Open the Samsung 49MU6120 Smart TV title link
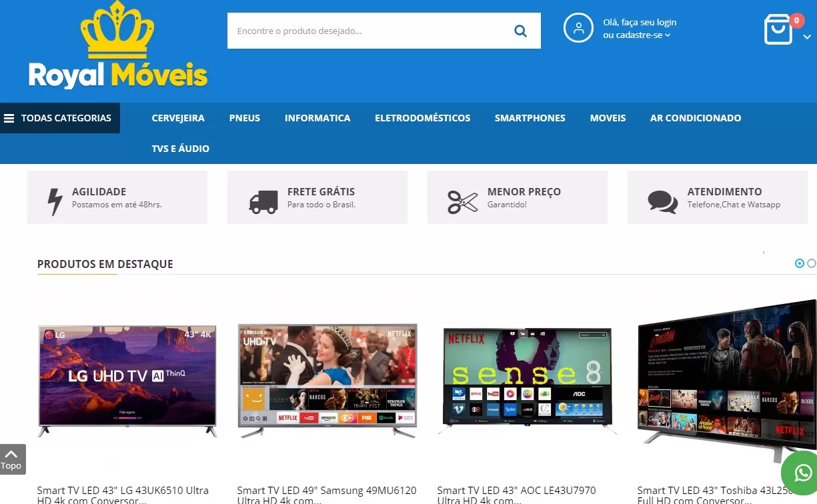This screenshot has width=817, height=504. (327, 495)
